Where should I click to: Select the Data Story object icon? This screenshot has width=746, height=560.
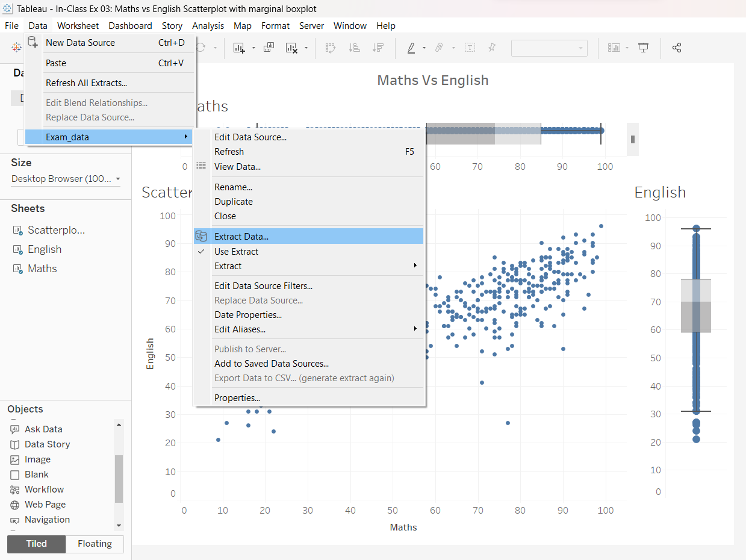(15, 444)
